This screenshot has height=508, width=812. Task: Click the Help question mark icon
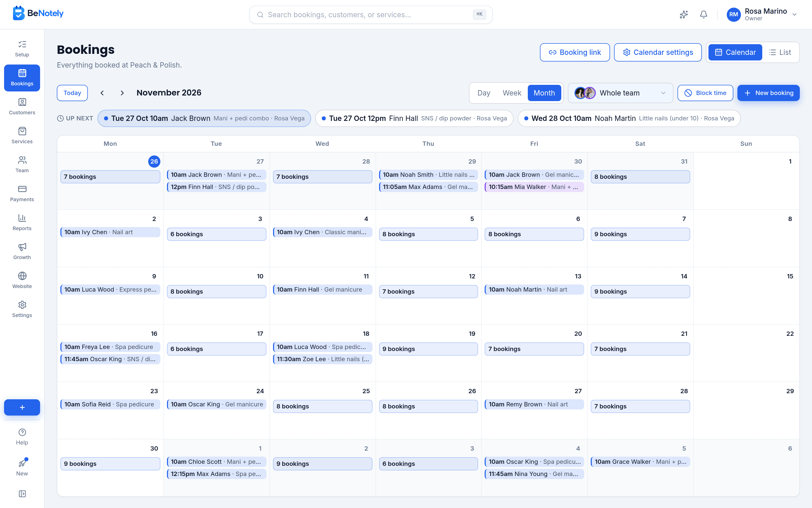[x=22, y=437]
